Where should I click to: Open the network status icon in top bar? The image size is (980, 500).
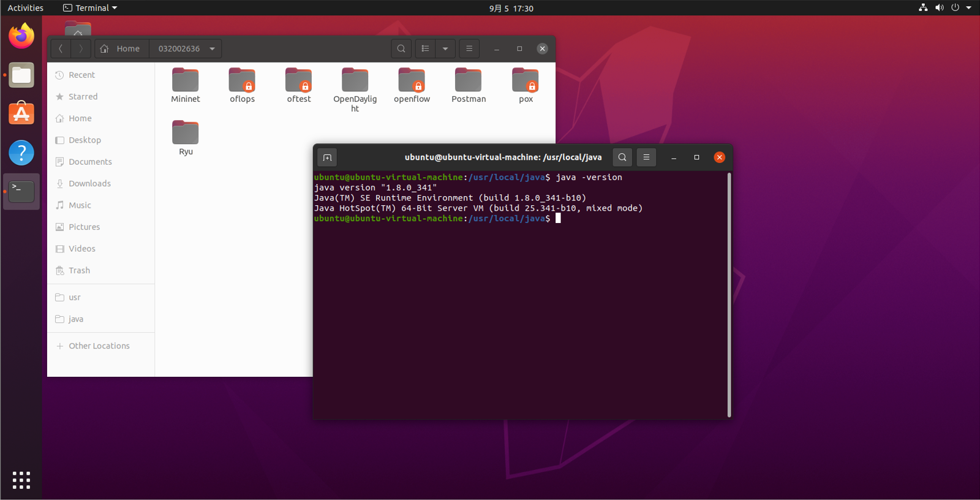point(923,8)
